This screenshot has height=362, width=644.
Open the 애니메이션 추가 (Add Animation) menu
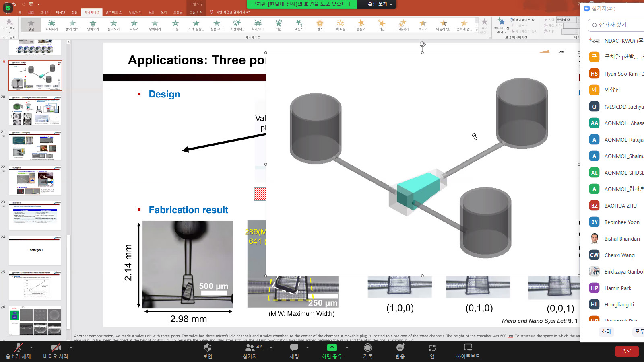502,26
